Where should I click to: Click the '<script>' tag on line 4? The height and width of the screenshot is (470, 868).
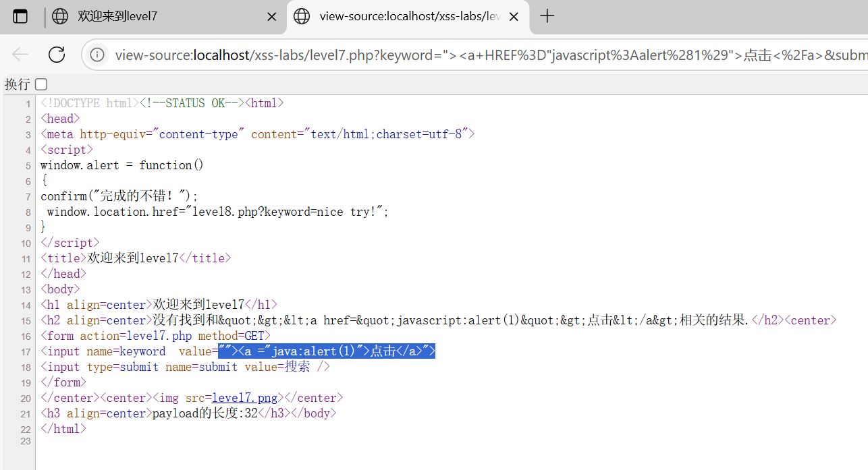(x=67, y=150)
